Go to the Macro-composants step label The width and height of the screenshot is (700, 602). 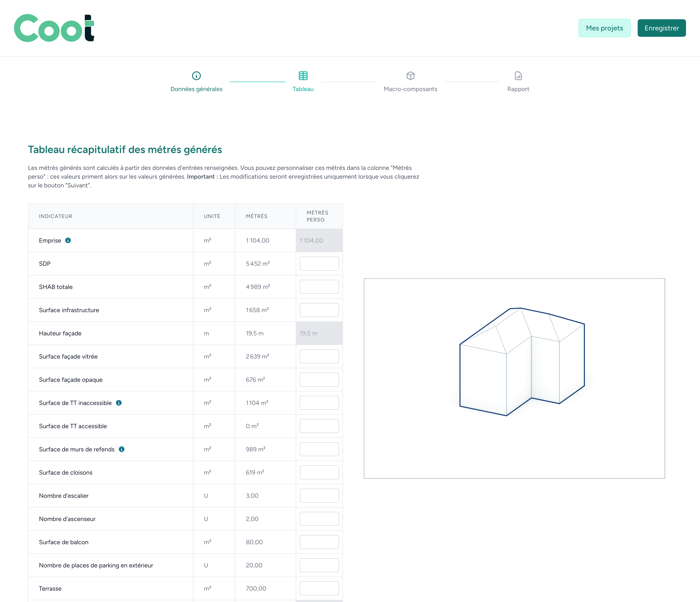click(410, 89)
